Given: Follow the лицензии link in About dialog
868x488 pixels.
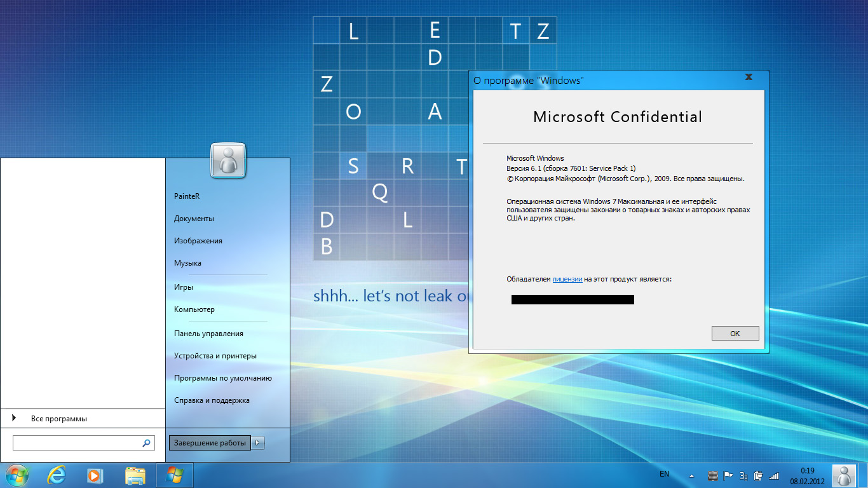Looking at the screenshot, I should click(567, 279).
